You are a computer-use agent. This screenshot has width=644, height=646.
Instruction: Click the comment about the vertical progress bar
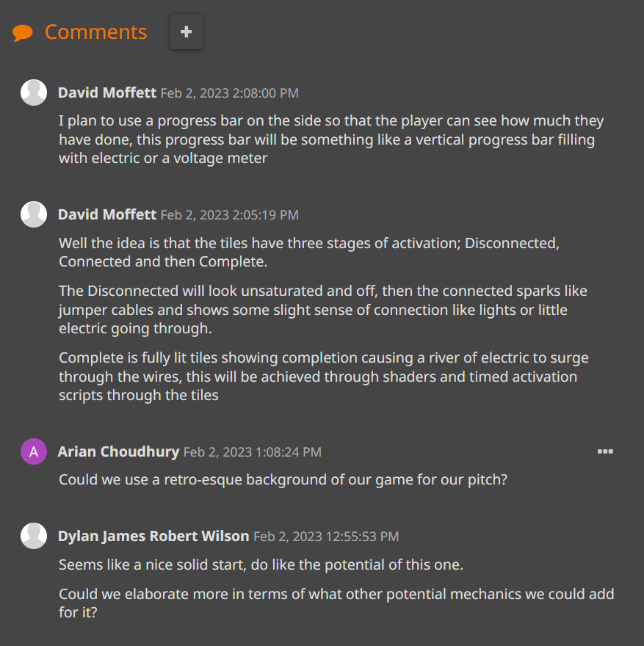[331, 139]
